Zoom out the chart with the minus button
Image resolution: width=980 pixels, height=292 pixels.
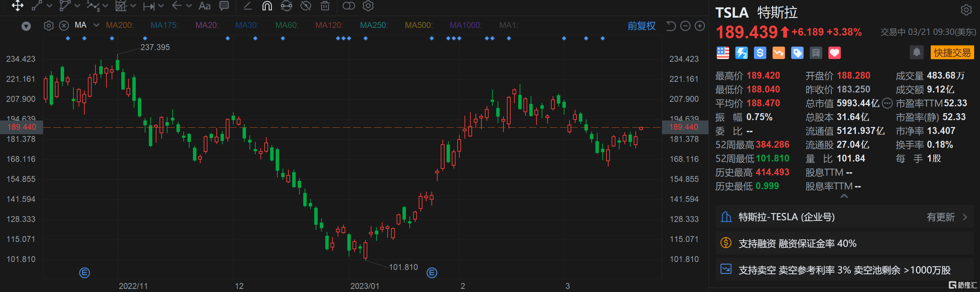tap(685, 26)
